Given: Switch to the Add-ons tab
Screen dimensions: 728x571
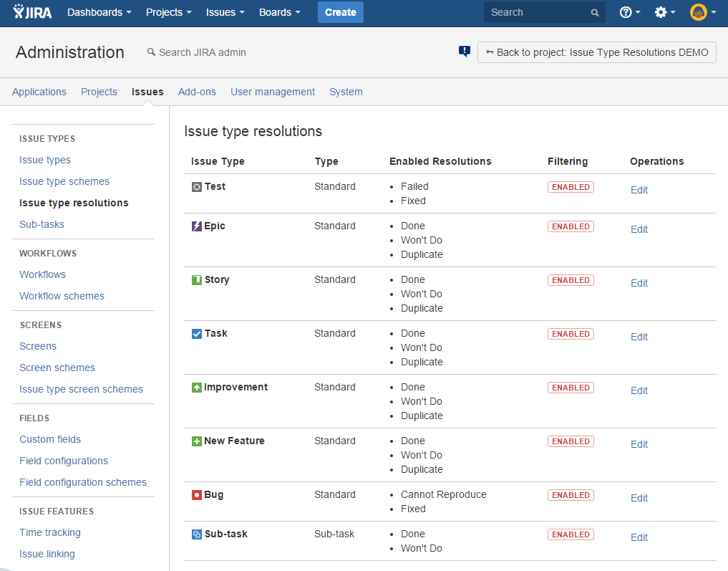Looking at the screenshot, I should pyautogui.click(x=197, y=92).
